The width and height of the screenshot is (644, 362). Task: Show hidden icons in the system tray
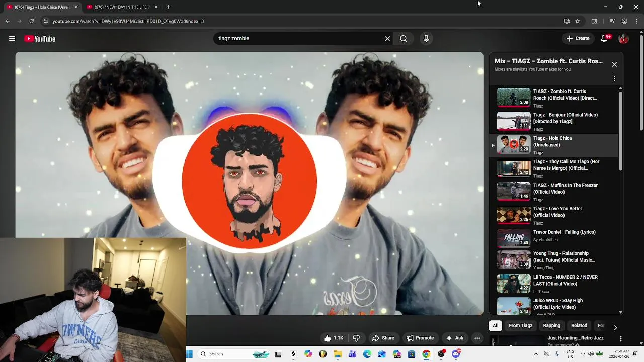tap(535, 354)
